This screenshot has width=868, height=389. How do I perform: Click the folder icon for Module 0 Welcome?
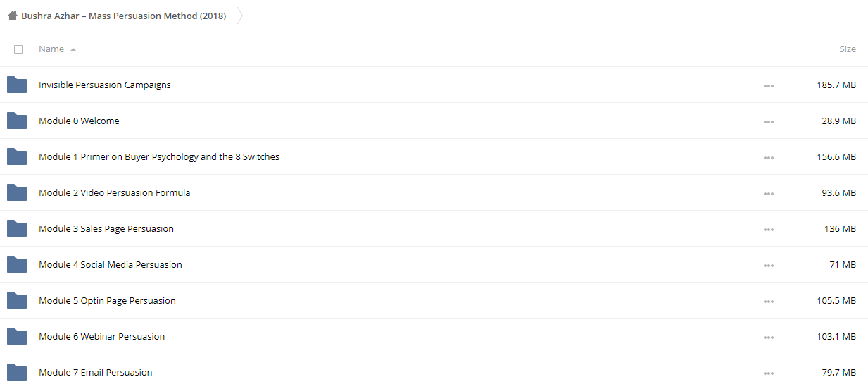pos(17,121)
